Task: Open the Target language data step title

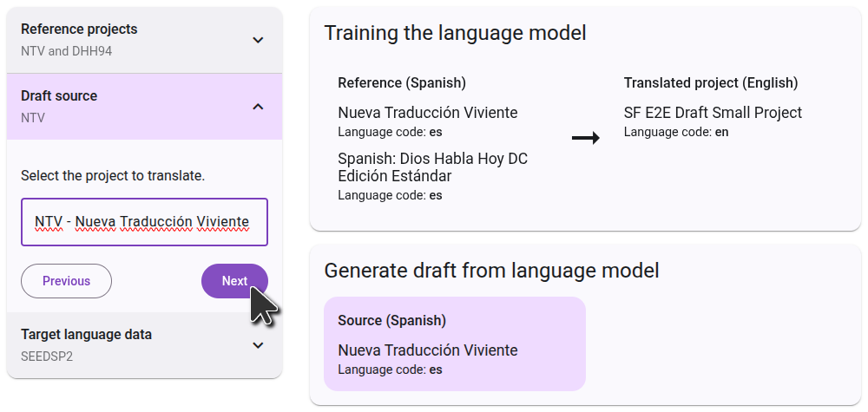Action: 86,335
